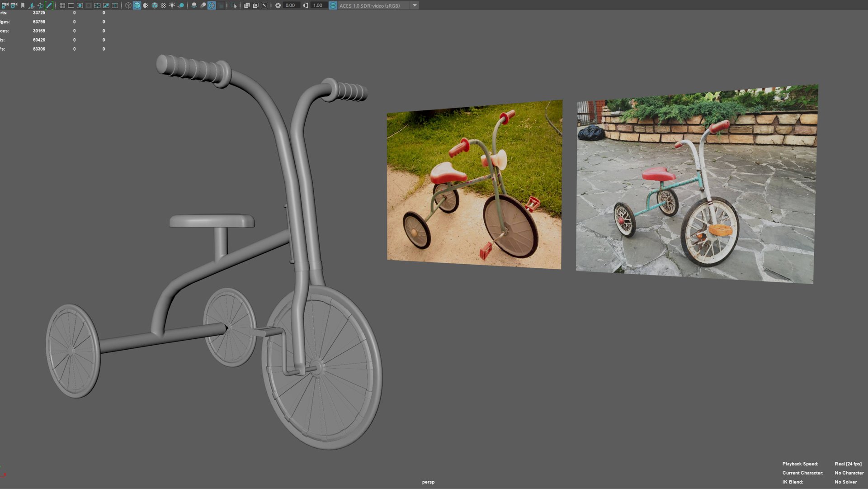This screenshot has height=489, width=868.
Task: Toggle textured display checker icon
Action: (x=163, y=5)
